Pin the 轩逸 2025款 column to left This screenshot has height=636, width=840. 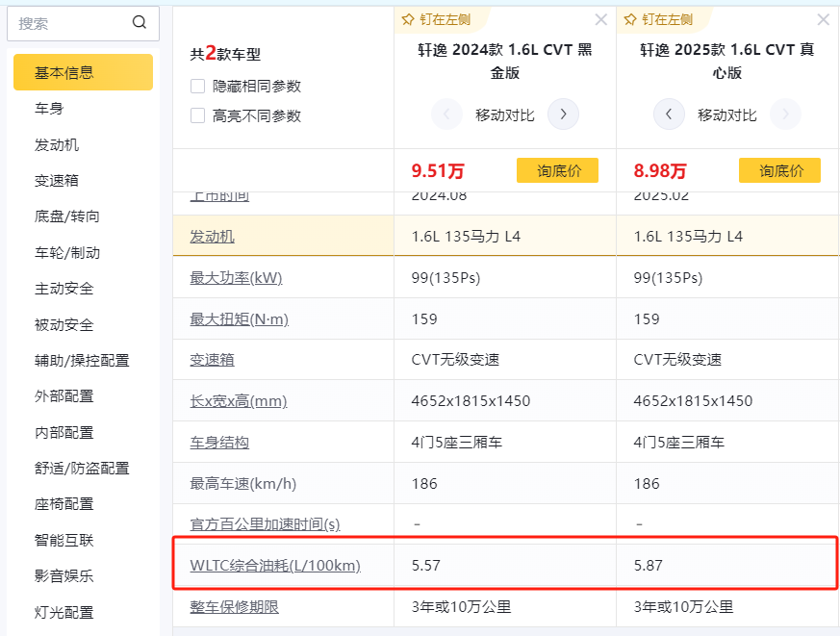658,20
